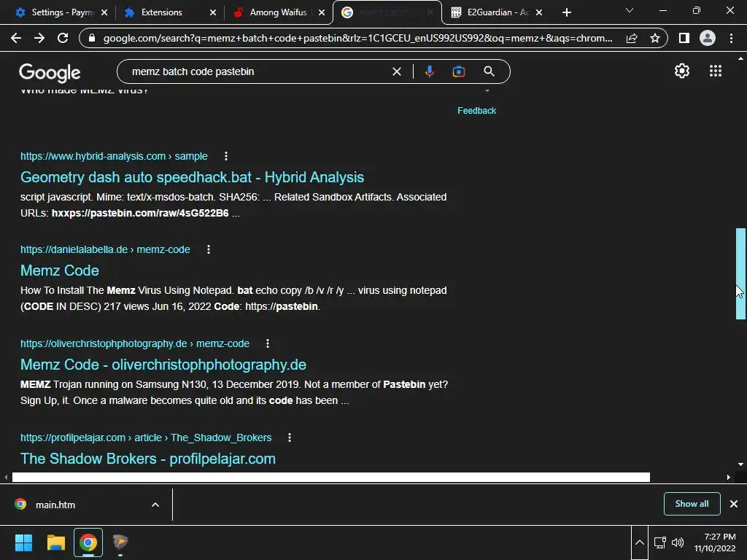This screenshot has width=747, height=560.
Task: Clear the search box text
Action: click(396, 71)
